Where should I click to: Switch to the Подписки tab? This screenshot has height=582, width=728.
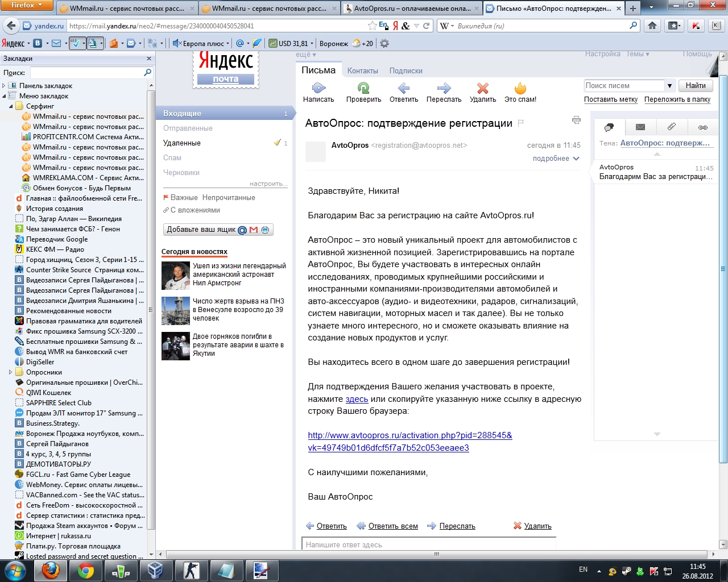pos(406,71)
